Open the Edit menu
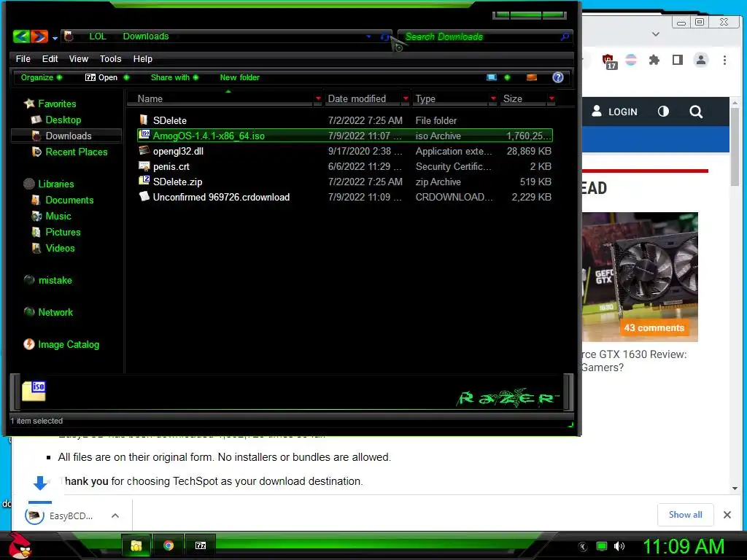This screenshot has height=560, width=747. [x=50, y=58]
